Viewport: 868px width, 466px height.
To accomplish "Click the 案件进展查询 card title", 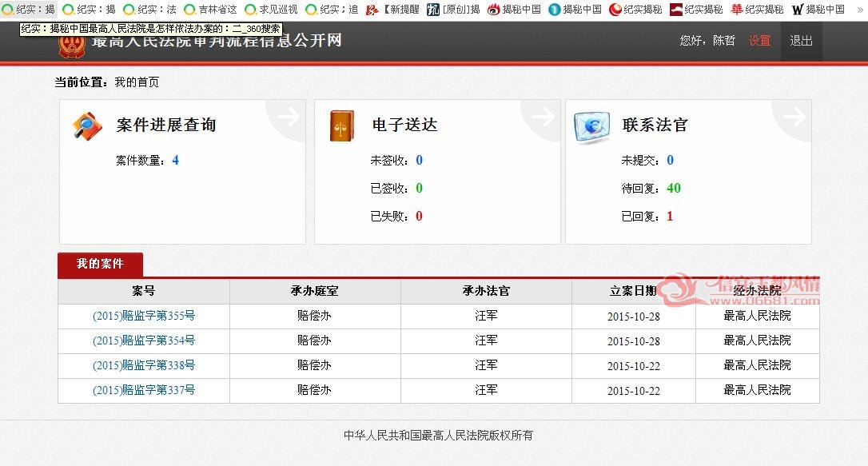I will 166,125.
